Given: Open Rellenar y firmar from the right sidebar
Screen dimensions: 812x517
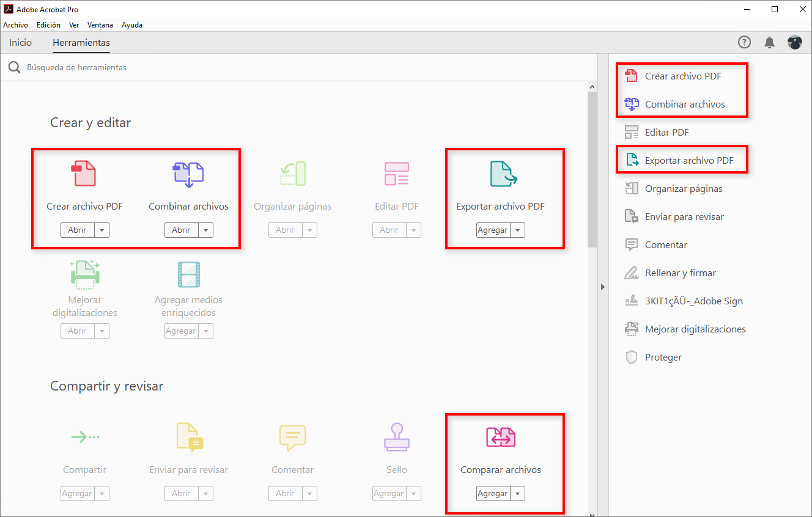Looking at the screenshot, I should tap(670, 273).
